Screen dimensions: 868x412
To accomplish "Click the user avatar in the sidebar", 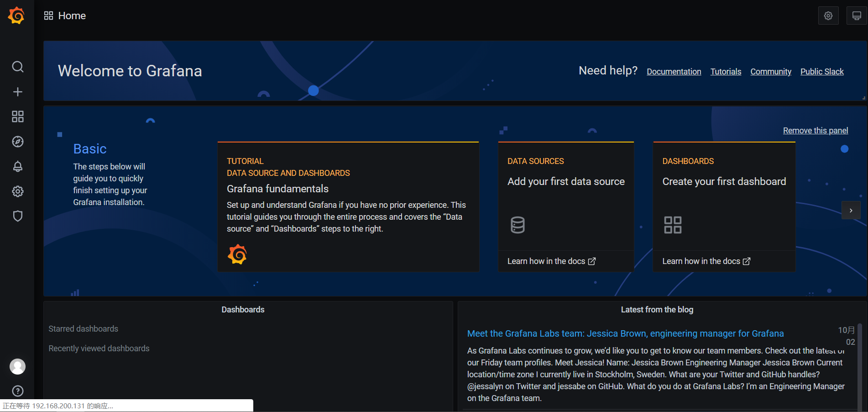I will [x=18, y=366].
